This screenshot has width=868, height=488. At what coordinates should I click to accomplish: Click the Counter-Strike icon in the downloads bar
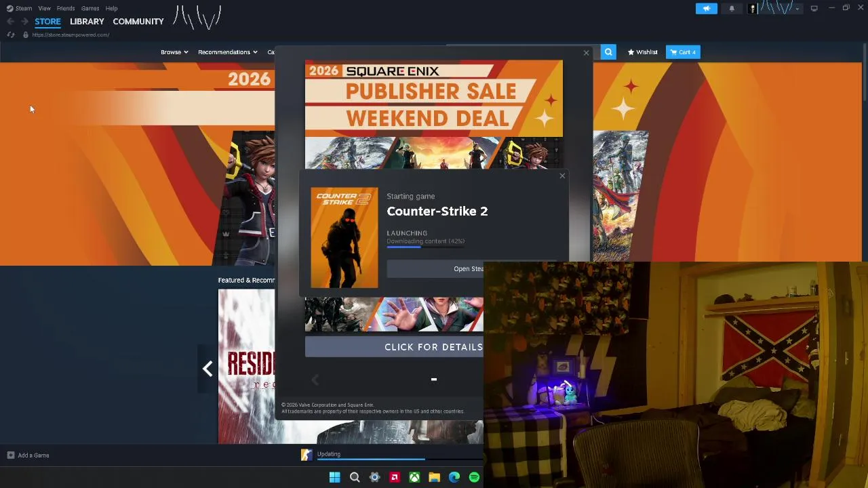307,455
